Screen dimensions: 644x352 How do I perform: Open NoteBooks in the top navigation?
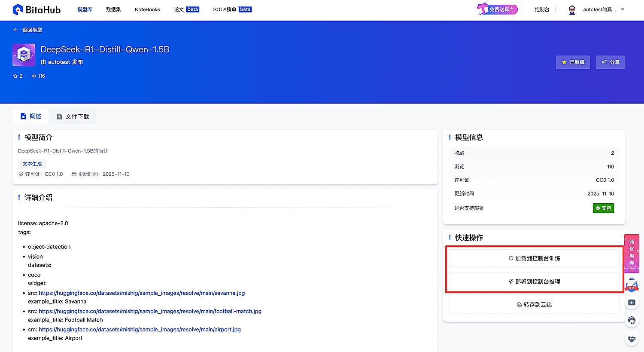click(147, 9)
